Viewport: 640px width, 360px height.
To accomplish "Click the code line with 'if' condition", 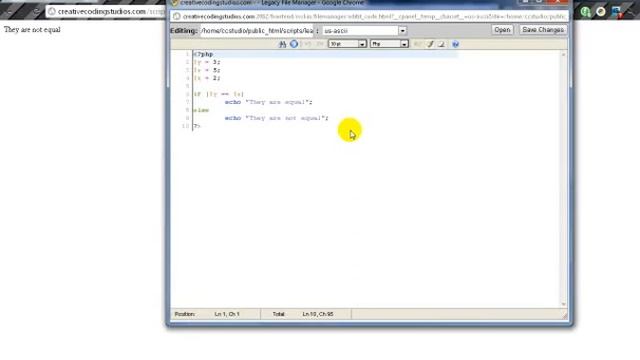I will pos(218,94).
